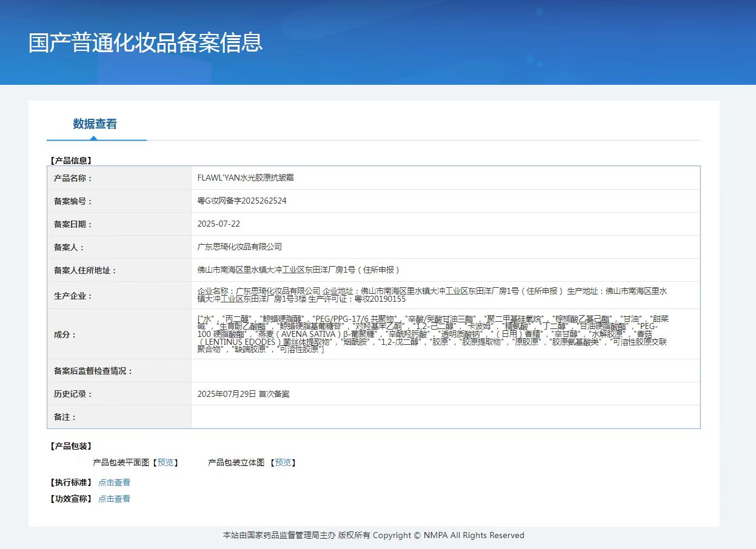The width and height of the screenshot is (756, 549).
Task: Select the record number 粤G妆网备字2025262524
Action: [x=242, y=201]
